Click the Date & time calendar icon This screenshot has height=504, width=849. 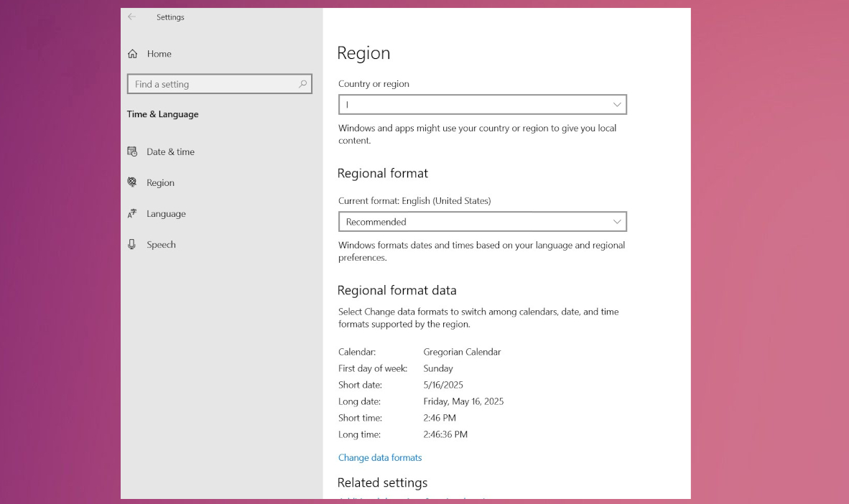pyautogui.click(x=132, y=151)
